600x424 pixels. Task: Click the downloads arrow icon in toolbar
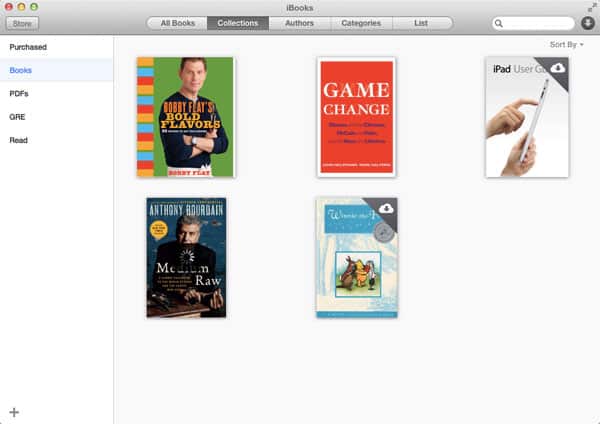click(587, 23)
